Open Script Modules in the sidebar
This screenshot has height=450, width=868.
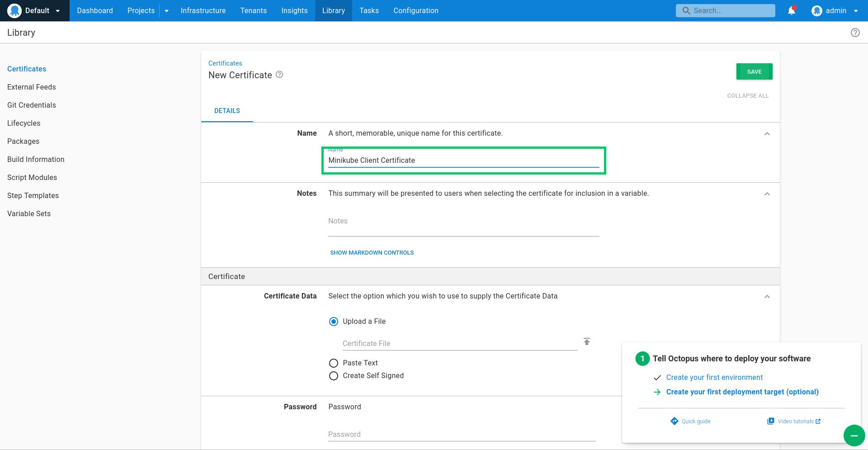(32, 177)
